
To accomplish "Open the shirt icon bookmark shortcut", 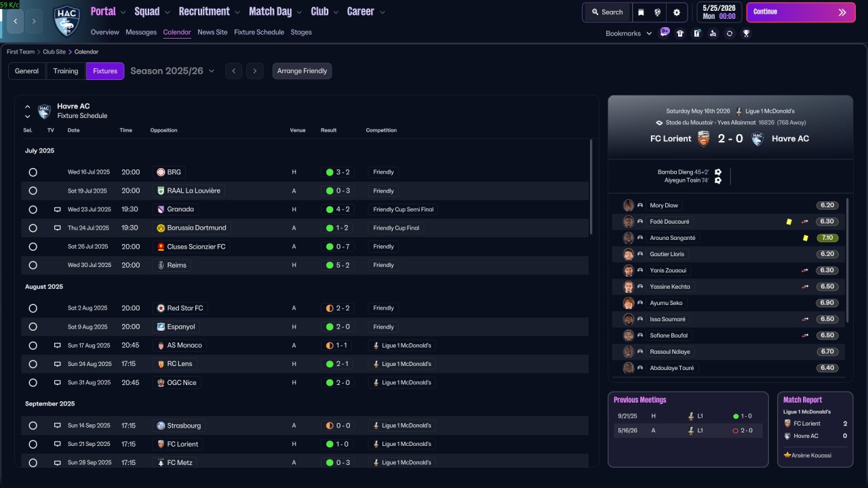I will click(x=680, y=33).
